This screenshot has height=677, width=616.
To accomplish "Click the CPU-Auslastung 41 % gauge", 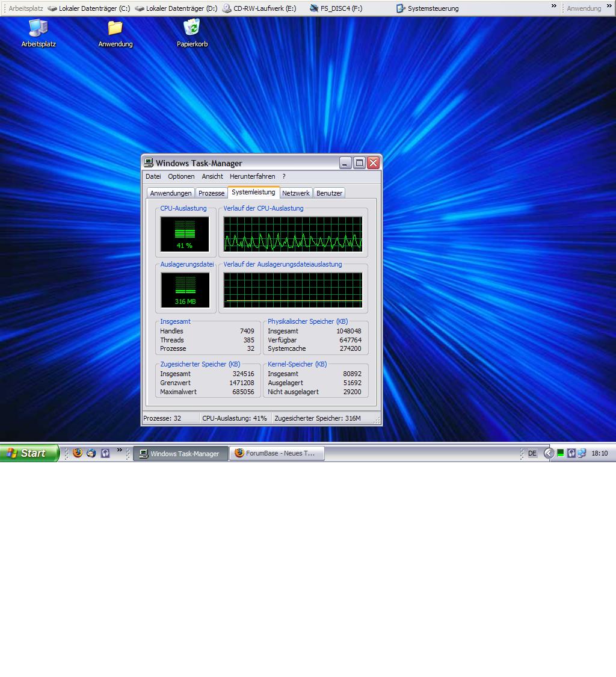I will click(185, 234).
